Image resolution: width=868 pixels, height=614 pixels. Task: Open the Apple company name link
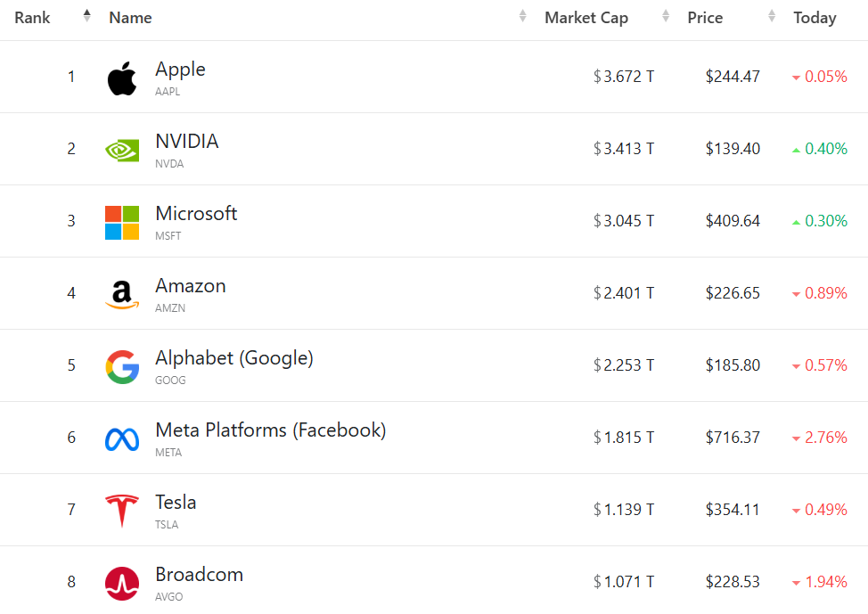[x=180, y=70]
